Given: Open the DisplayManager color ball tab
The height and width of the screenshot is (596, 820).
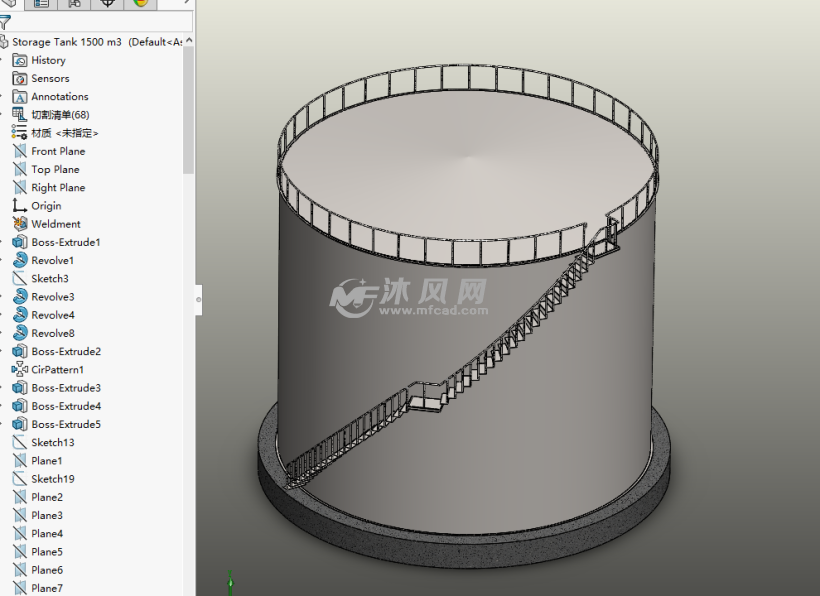Looking at the screenshot, I should (x=140, y=3).
